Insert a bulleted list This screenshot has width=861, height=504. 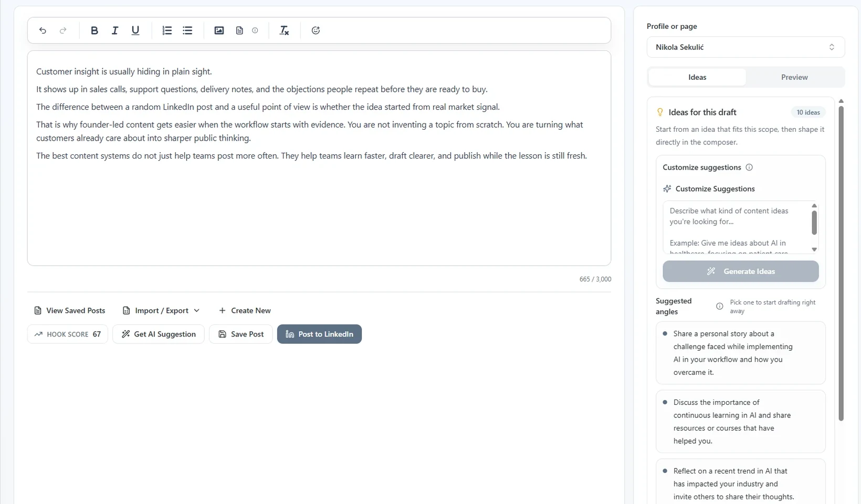187,30
